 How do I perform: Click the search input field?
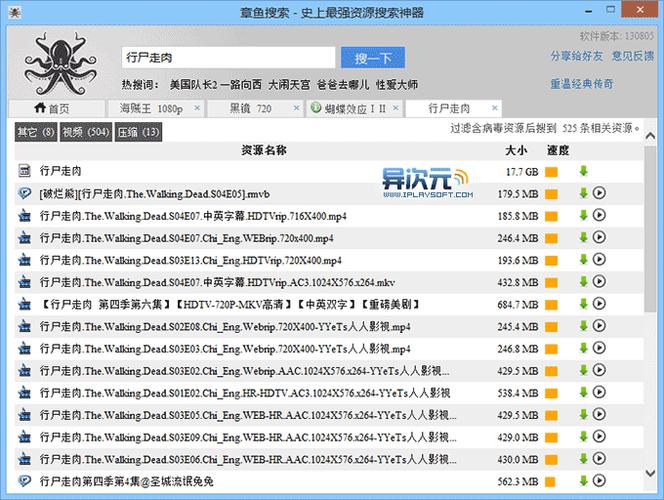click(x=227, y=57)
